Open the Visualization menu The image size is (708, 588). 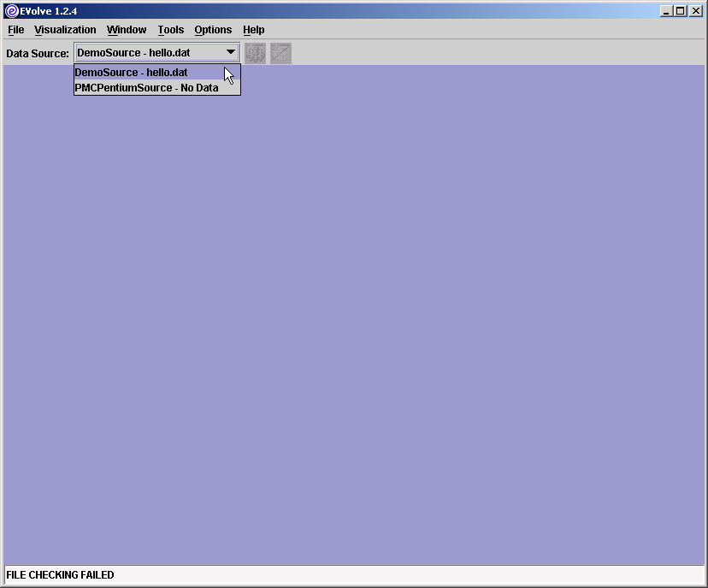(65, 30)
